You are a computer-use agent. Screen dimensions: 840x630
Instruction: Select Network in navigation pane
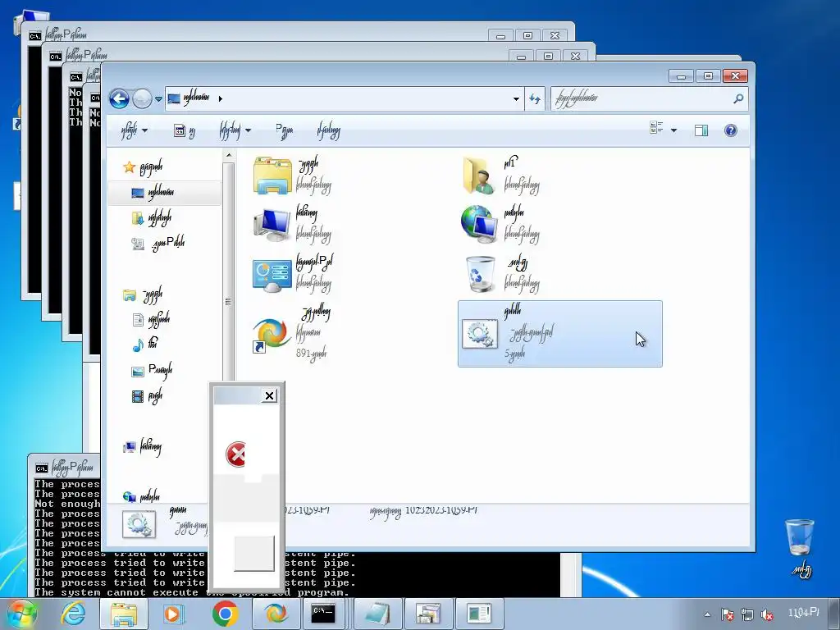(141, 496)
